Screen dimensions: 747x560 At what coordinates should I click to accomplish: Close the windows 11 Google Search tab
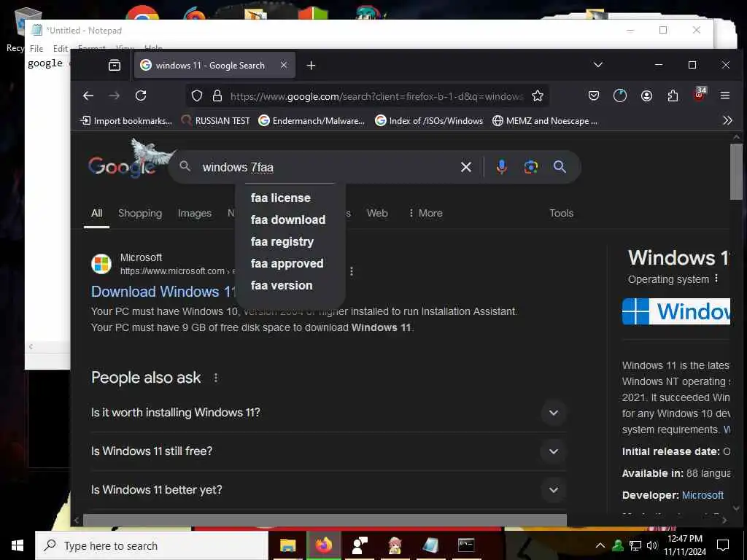(284, 65)
